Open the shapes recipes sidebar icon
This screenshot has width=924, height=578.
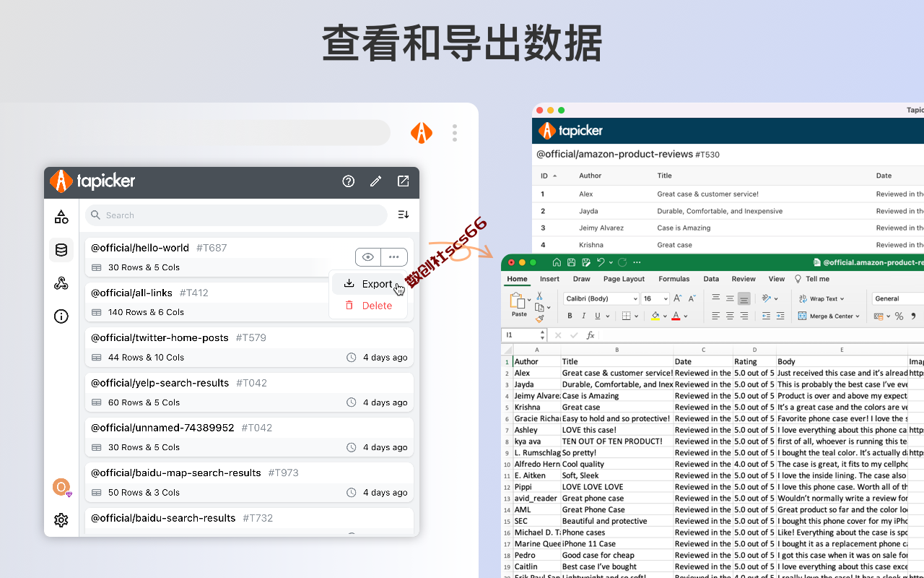click(61, 216)
